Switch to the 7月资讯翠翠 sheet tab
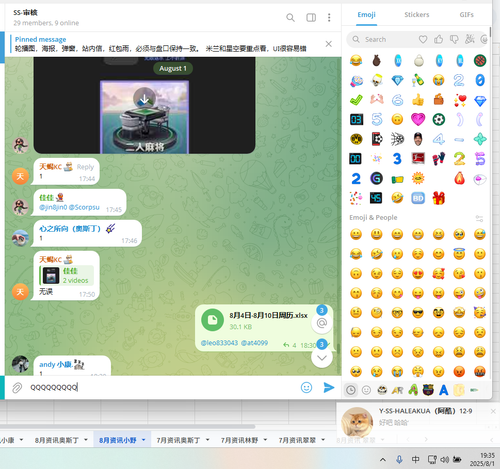500x469 pixels. coord(297,440)
